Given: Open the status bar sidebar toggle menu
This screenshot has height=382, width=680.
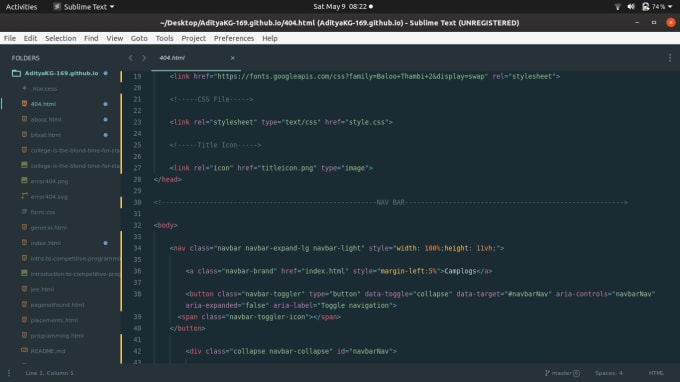Looking at the screenshot, I should click(x=9, y=373).
